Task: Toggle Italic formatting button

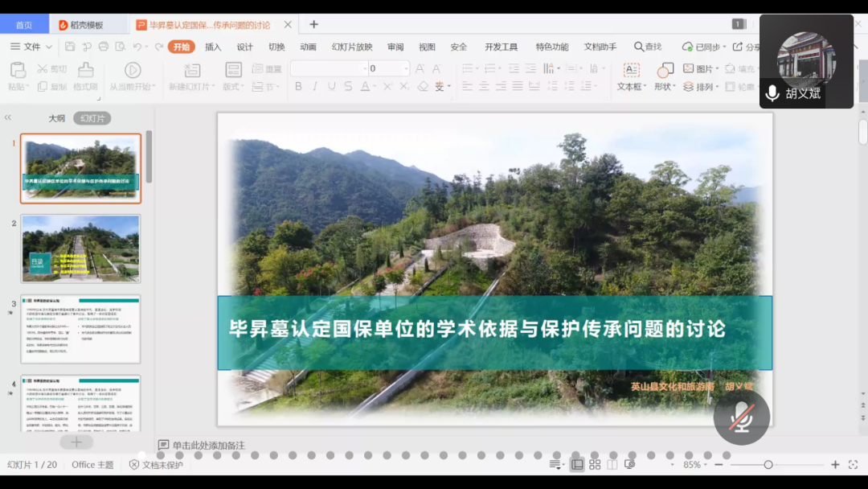Action: pos(315,86)
